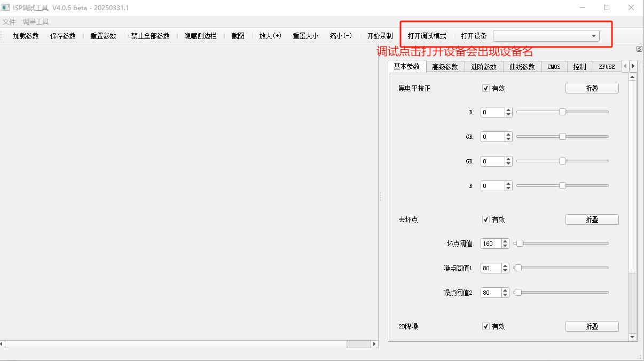This screenshot has height=361, width=644.
Task: Open the 控制 tab
Action: pyautogui.click(x=579, y=67)
